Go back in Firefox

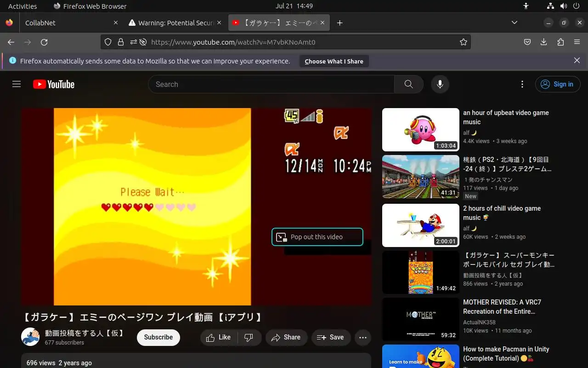(x=11, y=42)
